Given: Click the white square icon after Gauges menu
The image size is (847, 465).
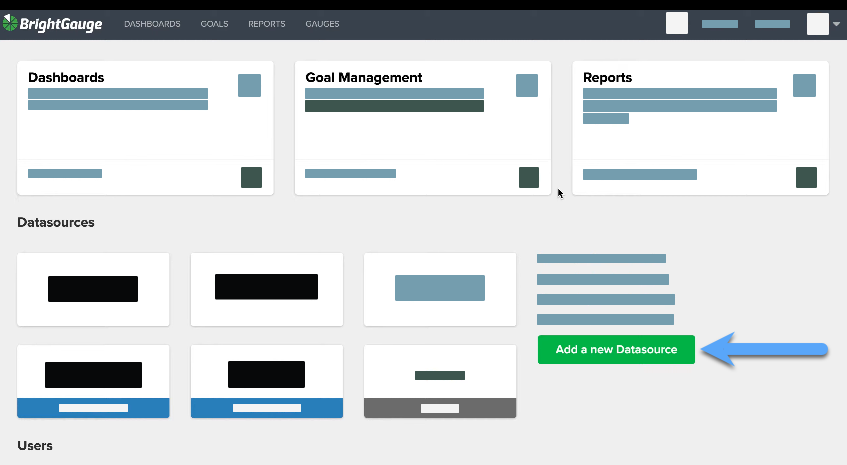Looking at the screenshot, I should point(677,23).
